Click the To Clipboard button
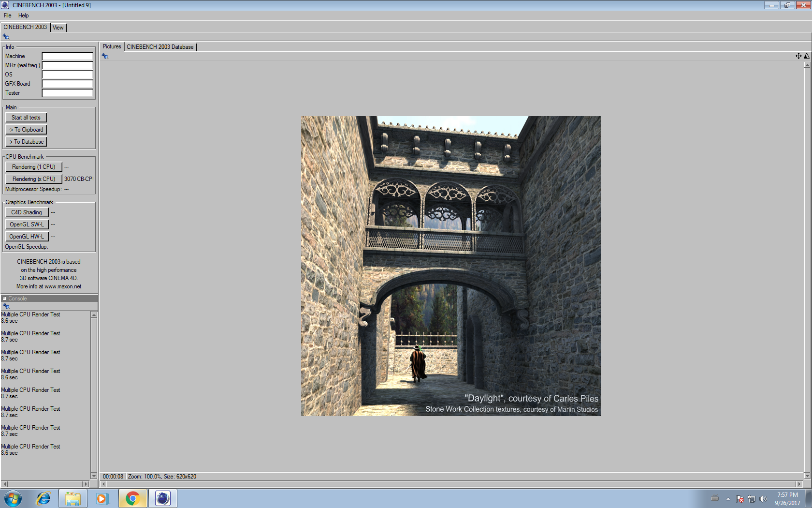 26,130
